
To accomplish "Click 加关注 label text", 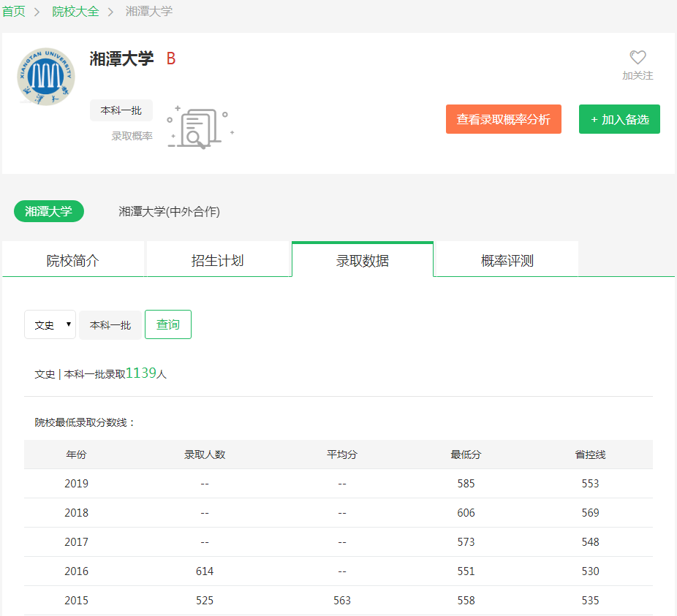I will coord(638,75).
